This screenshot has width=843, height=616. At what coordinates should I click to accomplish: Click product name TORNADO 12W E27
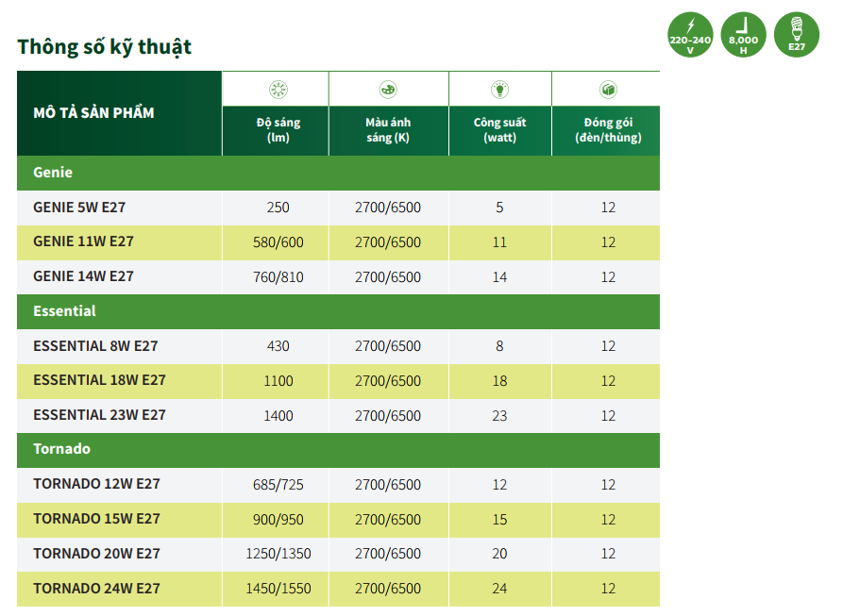pyautogui.click(x=97, y=484)
